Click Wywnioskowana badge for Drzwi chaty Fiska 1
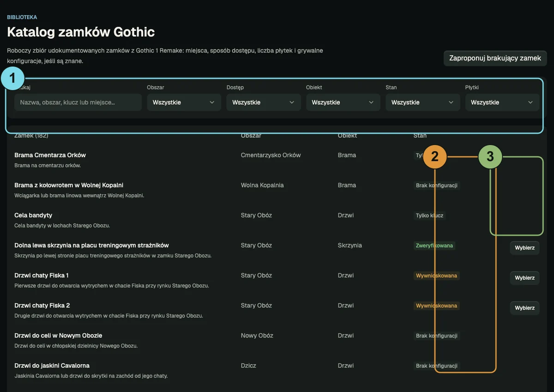The height and width of the screenshot is (392, 554). click(x=436, y=276)
